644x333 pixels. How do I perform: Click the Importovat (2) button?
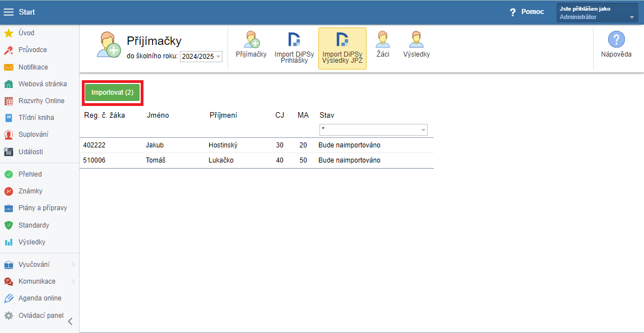(112, 92)
